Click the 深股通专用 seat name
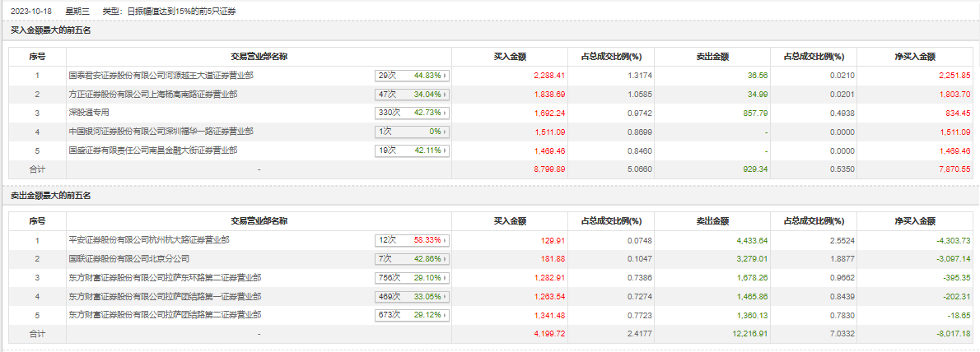The height and width of the screenshot is (352, 980). pos(89,113)
